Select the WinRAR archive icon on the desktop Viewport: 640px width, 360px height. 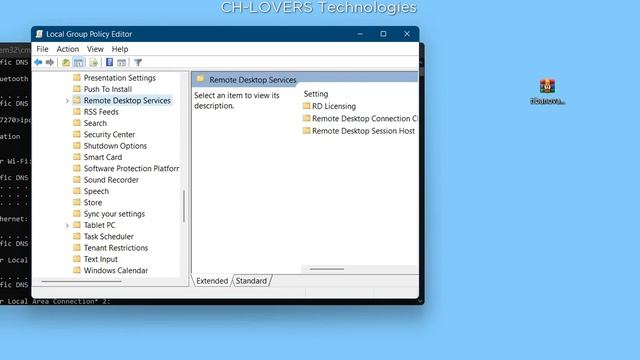tap(547, 87)
